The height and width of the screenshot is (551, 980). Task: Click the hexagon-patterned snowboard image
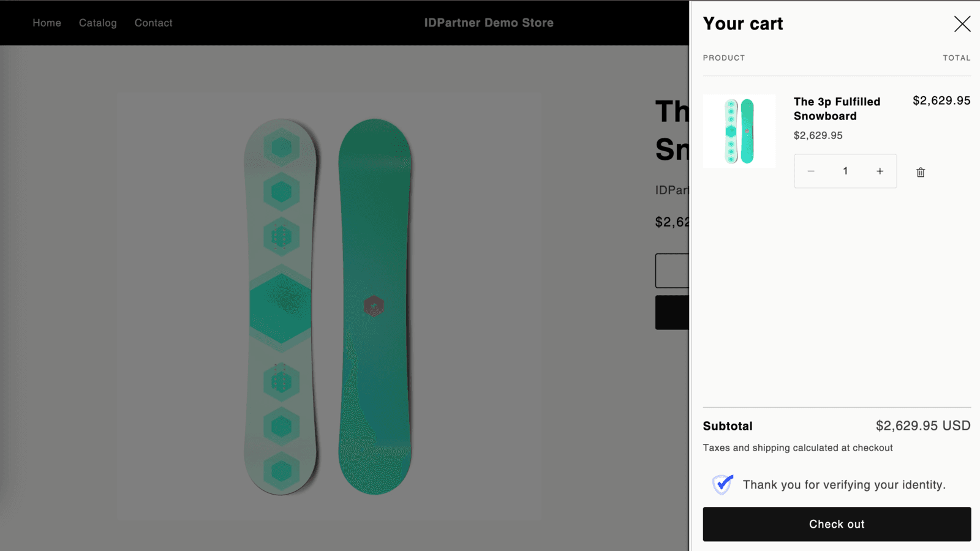pyautogui.click(x=281, y=306)
